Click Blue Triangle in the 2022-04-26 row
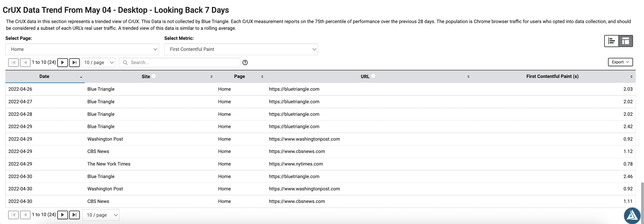644x224 pixels. pos(101,89)
